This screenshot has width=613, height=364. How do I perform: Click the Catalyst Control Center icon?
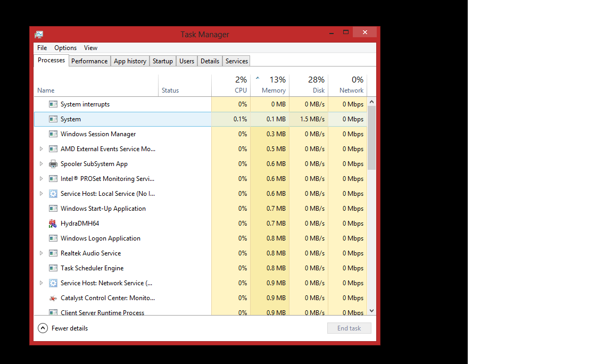[x=53, y=298]
